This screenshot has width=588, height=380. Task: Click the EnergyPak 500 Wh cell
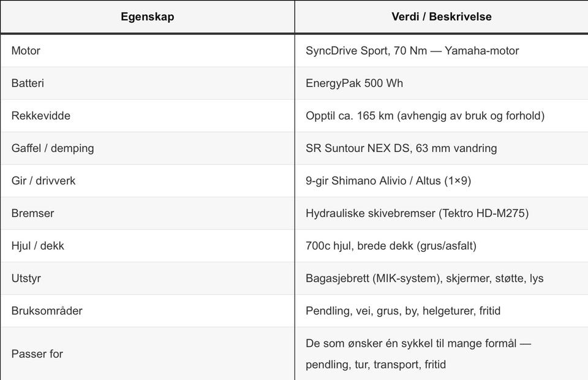[x=354, y=83]
